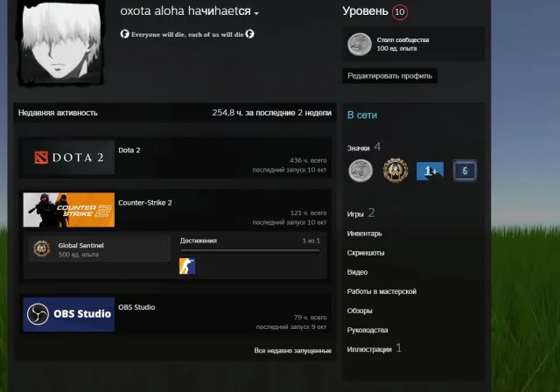Screen dimensions: 560x392
Task: Open the Инвентарь inventory link
Action: pos(365,234)
